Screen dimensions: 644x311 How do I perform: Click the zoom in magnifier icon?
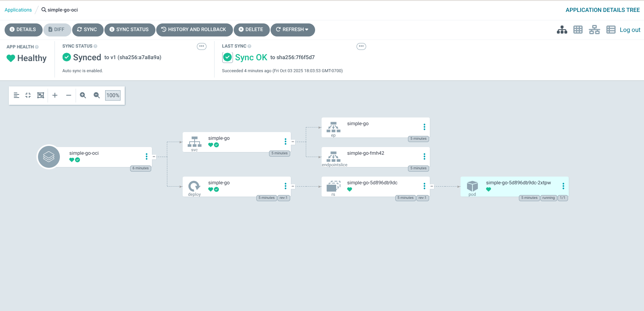(x=83, y=95)
